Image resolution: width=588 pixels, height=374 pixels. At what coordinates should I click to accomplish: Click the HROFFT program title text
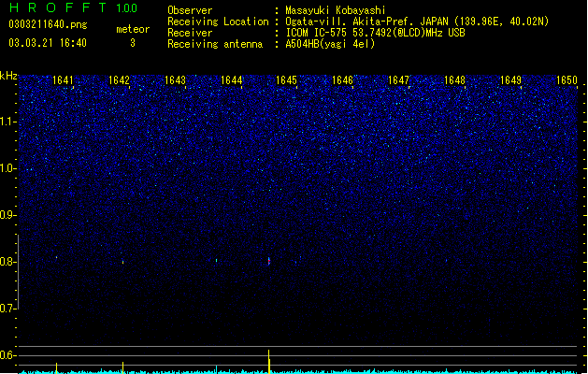(x=58, y=7)
